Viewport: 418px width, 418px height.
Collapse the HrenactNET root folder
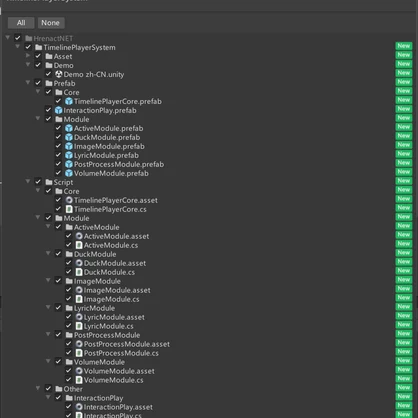click(8, 38)
